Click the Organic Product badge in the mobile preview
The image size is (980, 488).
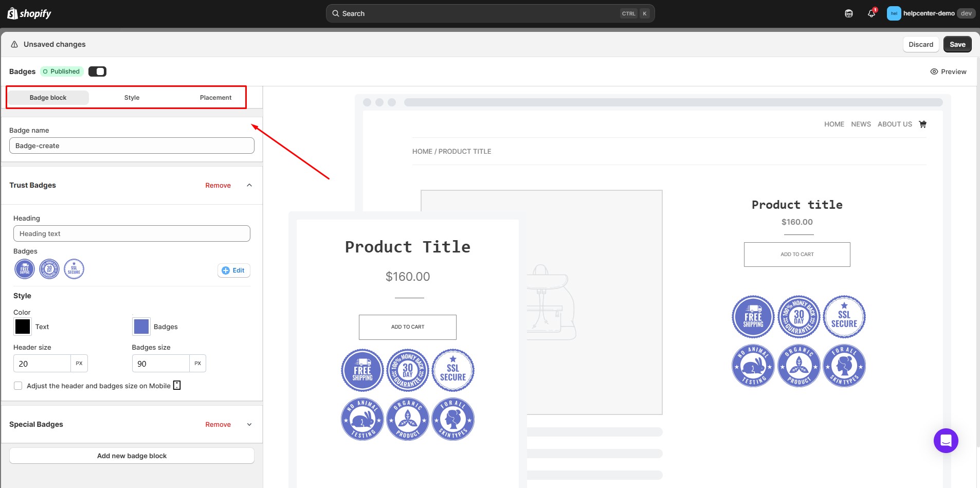408,419
